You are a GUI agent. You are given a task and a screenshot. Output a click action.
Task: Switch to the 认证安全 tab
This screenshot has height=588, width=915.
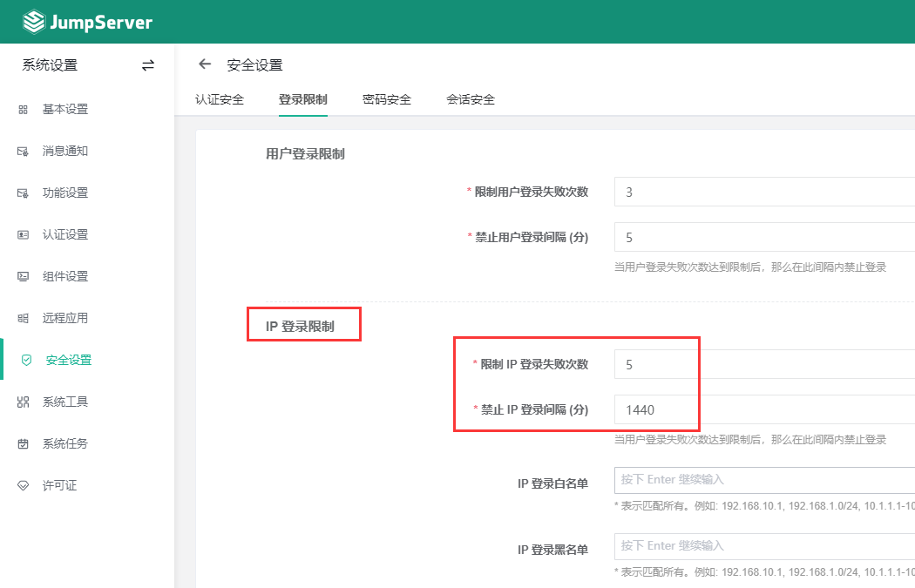point(220,99)
